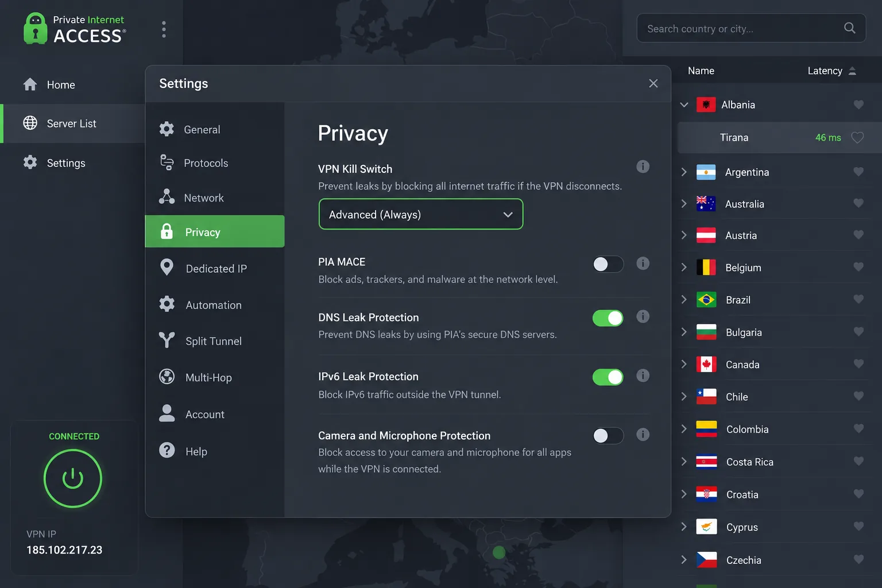Open the three-dot menu beside the PIA logo
The width and height of the screenshot is (882, 588).
point(164,29)
